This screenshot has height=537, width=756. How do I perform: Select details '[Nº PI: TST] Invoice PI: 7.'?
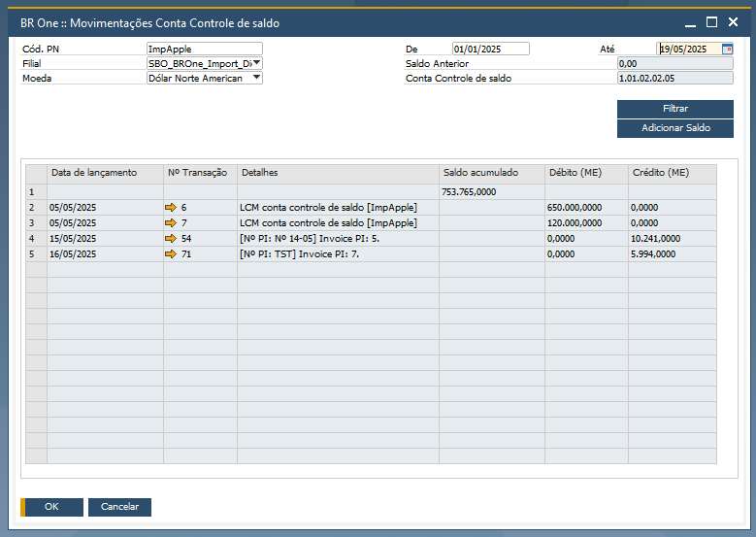(338, 253)
